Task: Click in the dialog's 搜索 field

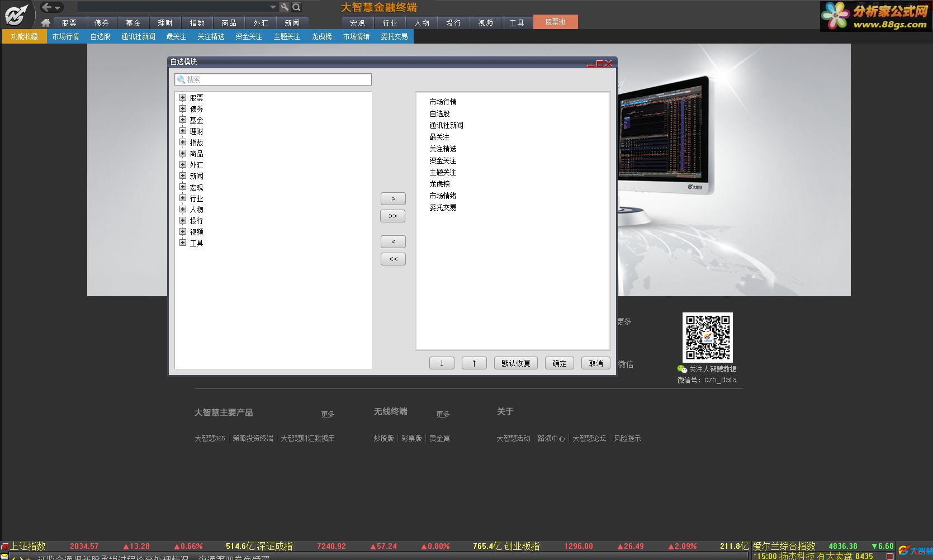Action: (273, 79)
